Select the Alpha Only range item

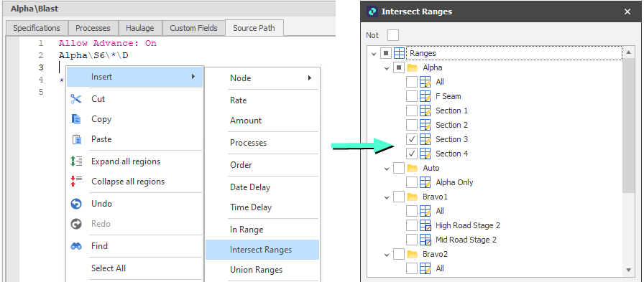coord(454,182)
